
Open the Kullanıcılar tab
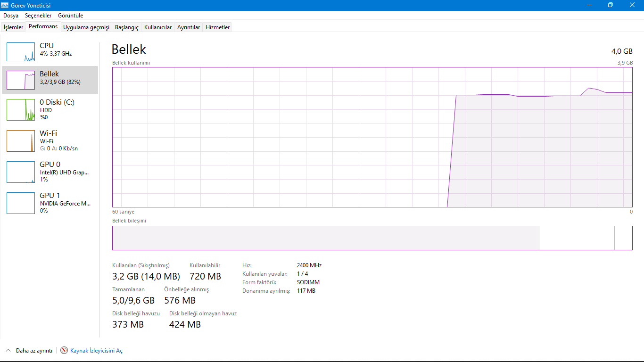158,27
